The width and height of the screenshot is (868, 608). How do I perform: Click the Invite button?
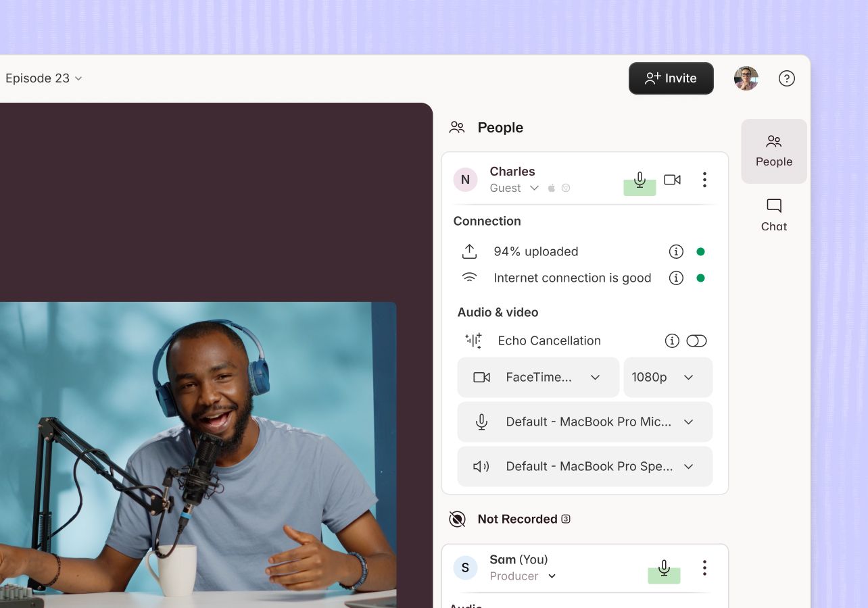[671, 78]
